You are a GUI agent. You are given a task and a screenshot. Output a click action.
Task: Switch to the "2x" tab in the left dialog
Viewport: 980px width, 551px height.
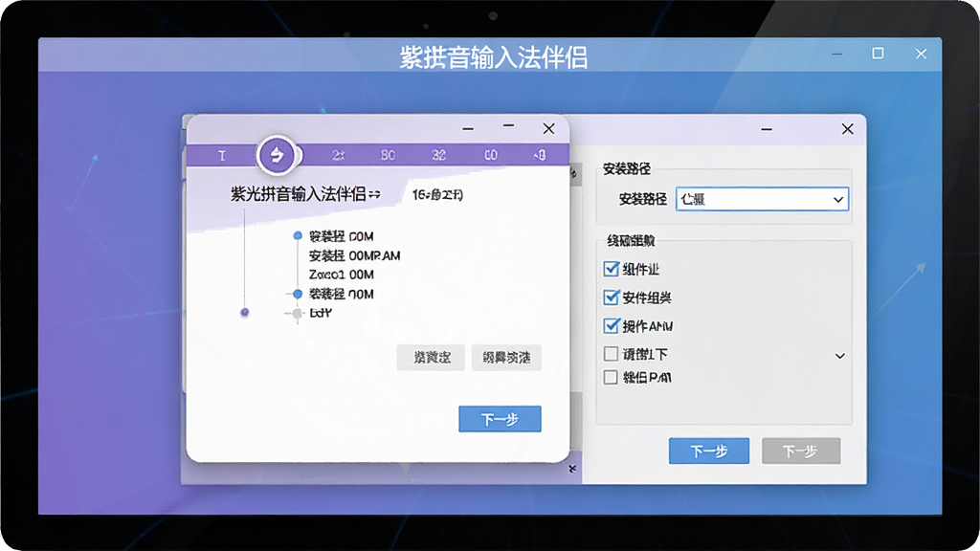pos(338,155)
